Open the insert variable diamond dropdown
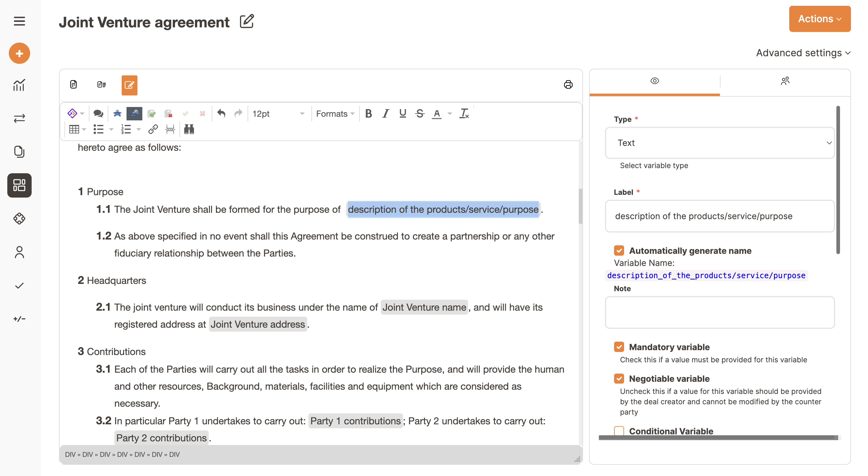 (x=75, y=113)
